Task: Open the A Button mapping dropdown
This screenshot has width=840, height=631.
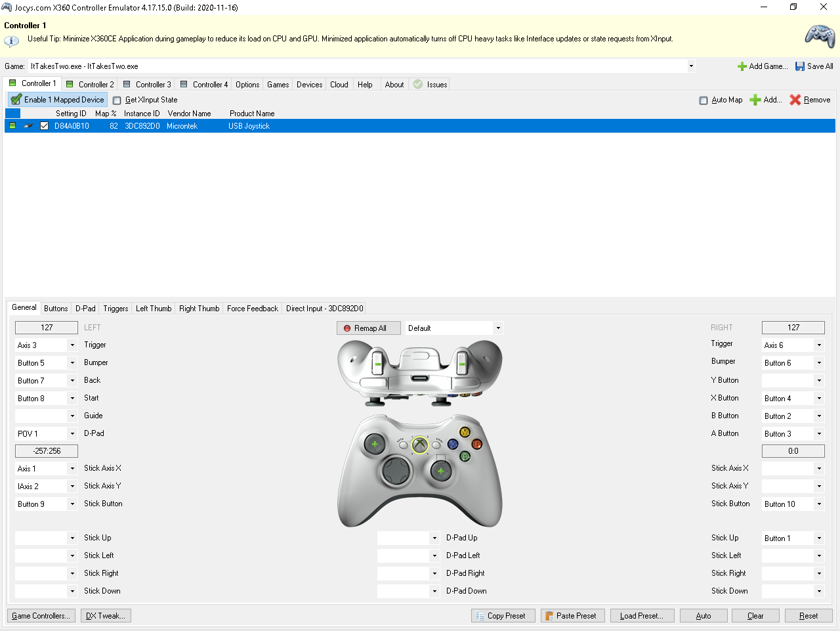Action: (819, 434)
